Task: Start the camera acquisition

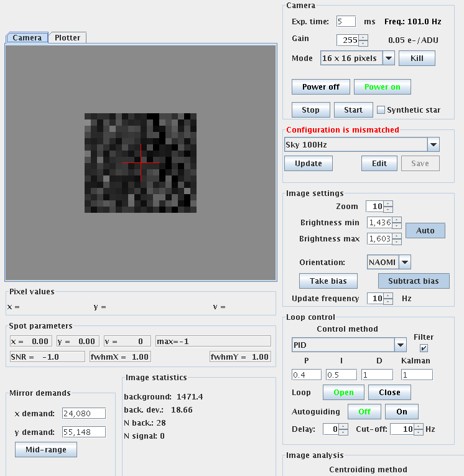Action: [353, 110]
